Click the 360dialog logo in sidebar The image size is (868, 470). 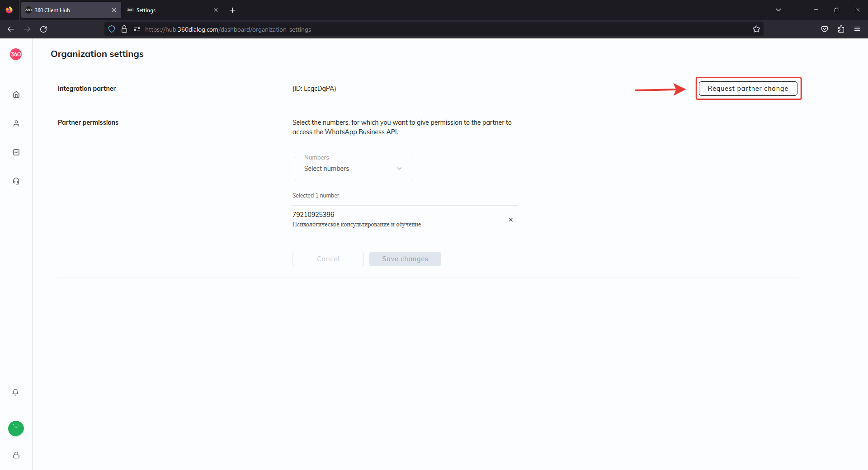(16, 54)
